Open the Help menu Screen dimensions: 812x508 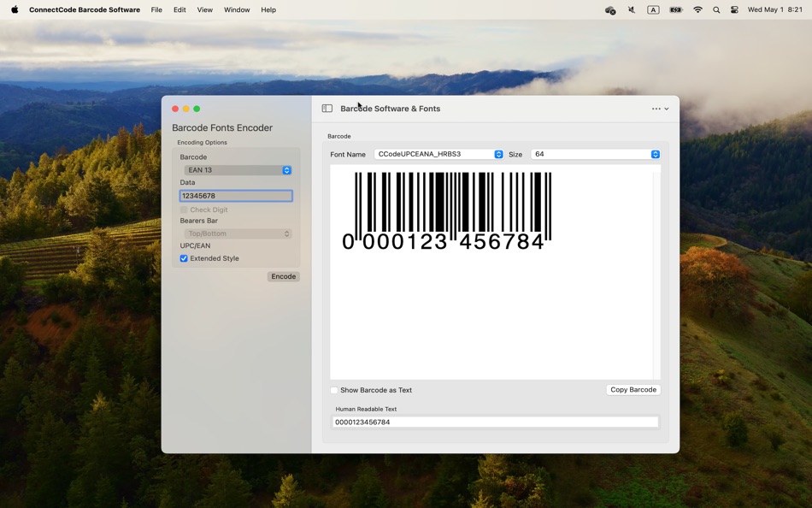coord(268,10)
